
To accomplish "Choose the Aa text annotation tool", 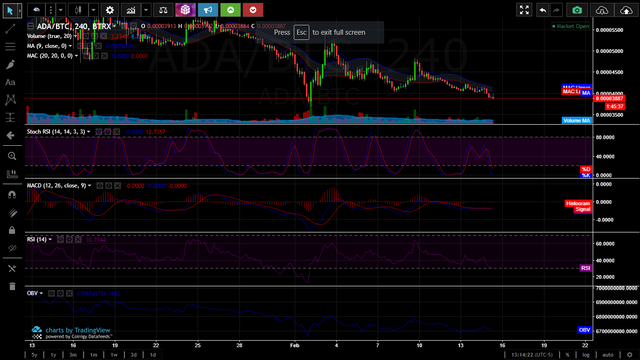I will (x=11, y=82).
